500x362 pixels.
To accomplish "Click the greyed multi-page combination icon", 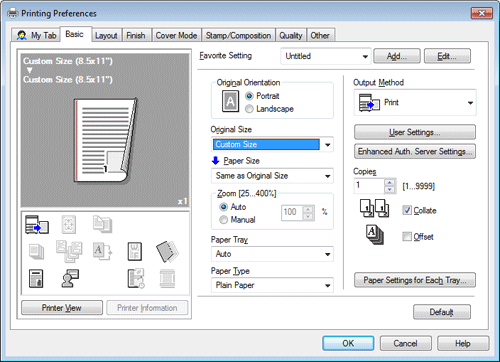I will coord(69,252).
